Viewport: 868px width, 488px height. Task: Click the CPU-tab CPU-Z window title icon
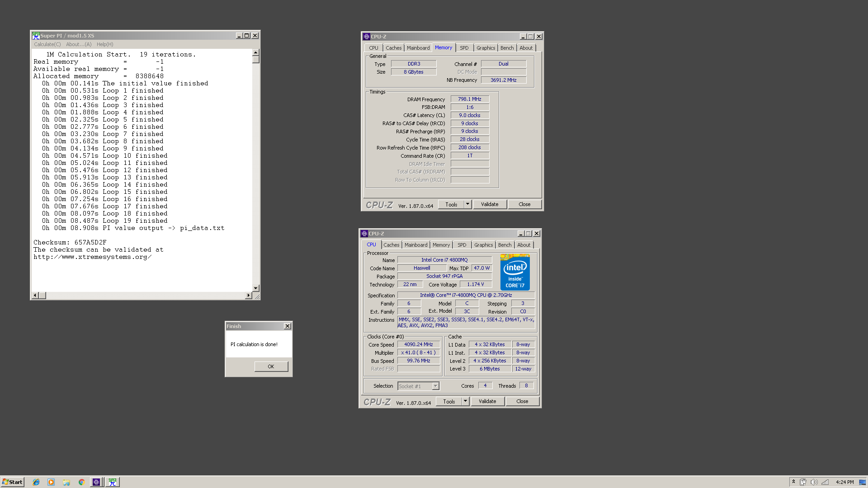coord(364,234)
